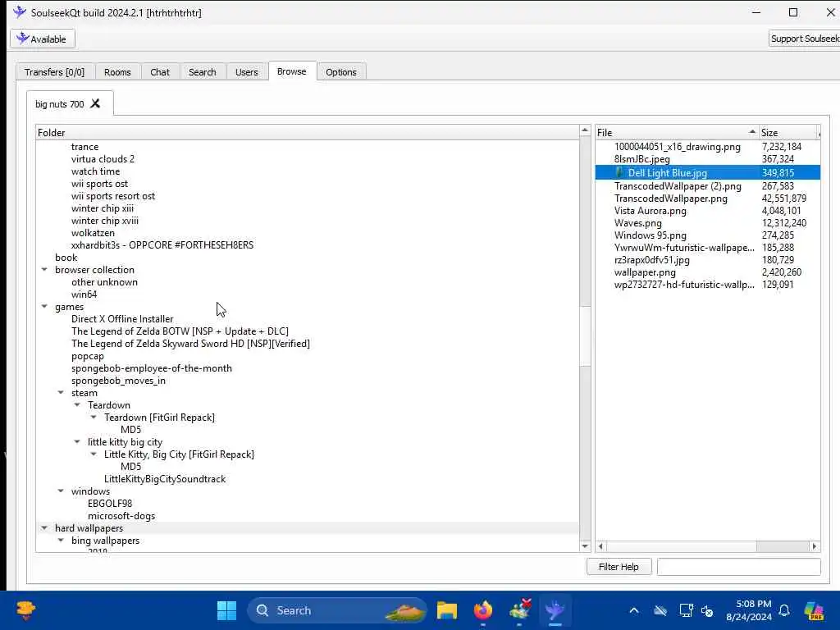Click the Support Soulseek button
The image size is (840, 630).
pyautogui.click(x=804, y=39)
